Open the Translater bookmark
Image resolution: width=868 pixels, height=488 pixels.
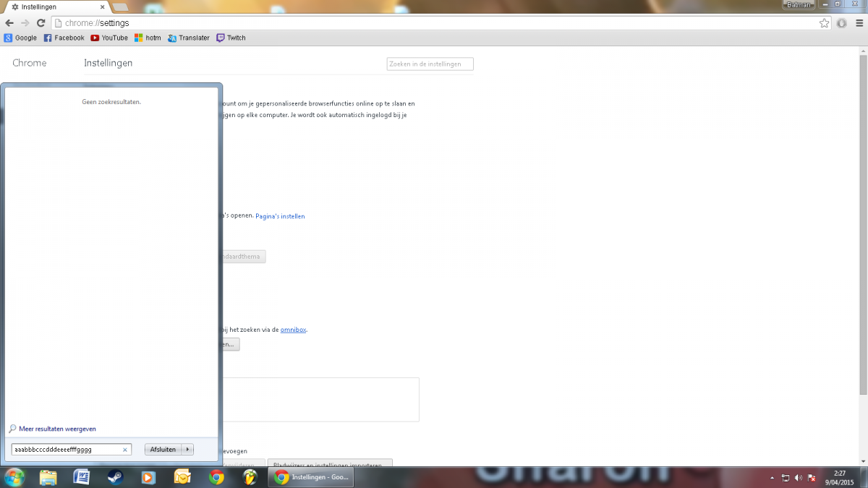click(x=189, y=38)
